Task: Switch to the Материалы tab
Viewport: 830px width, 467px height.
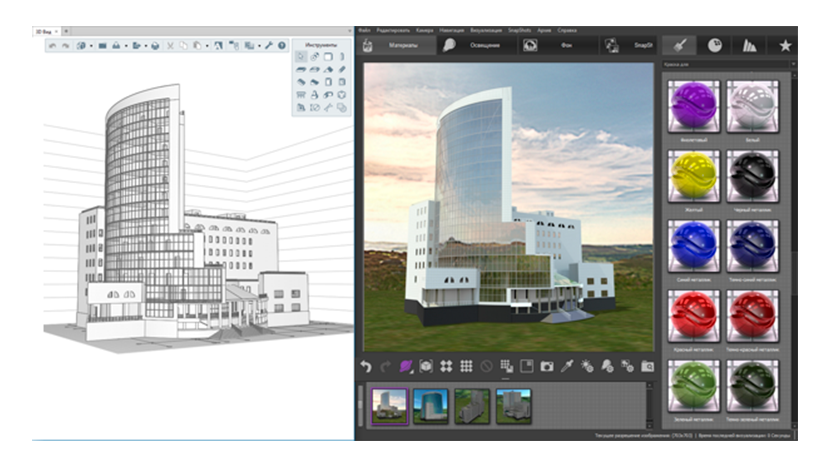Action: pyautogui.click(x=397, y=46)
